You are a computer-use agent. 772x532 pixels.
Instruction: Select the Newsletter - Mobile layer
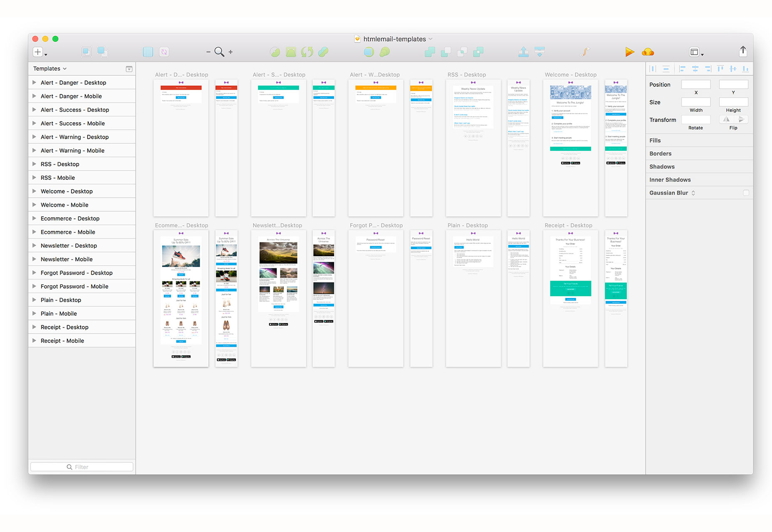67,259
